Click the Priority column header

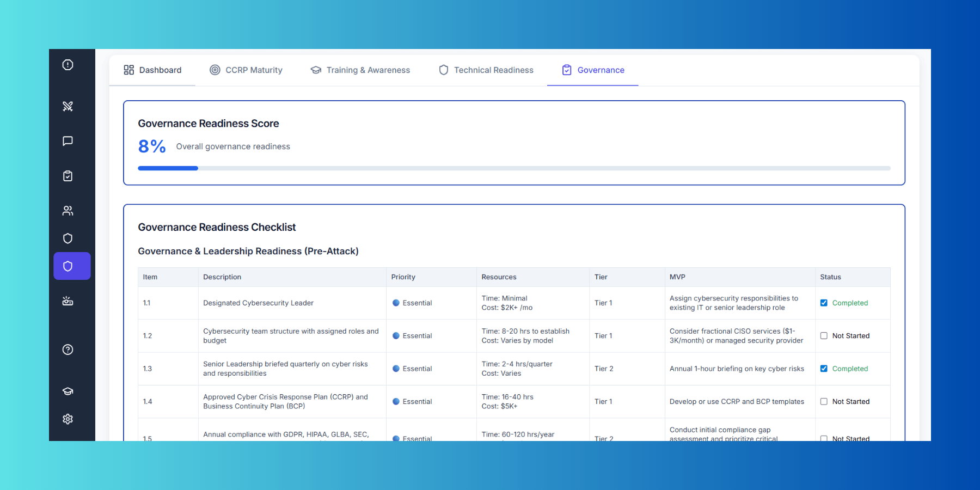pos(403,277)
